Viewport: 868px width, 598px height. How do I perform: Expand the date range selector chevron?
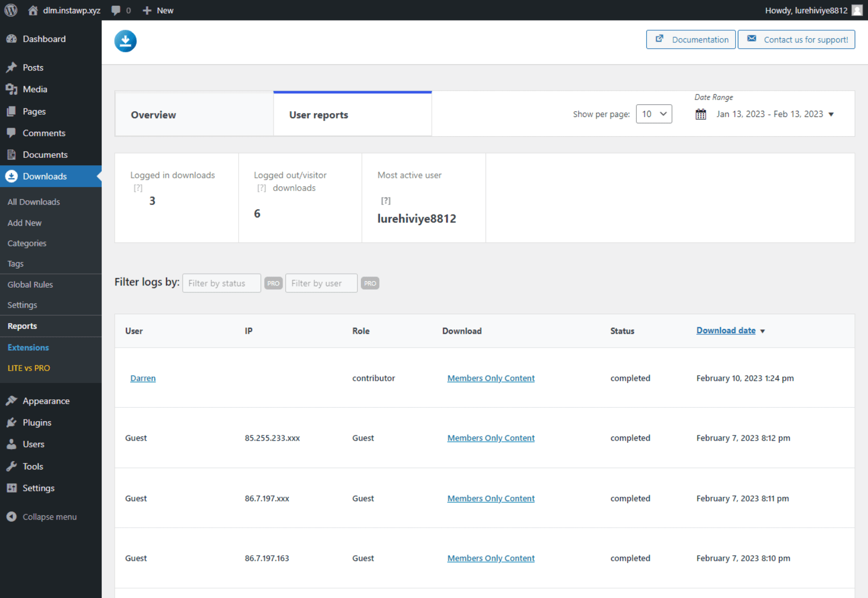(832, 114)
